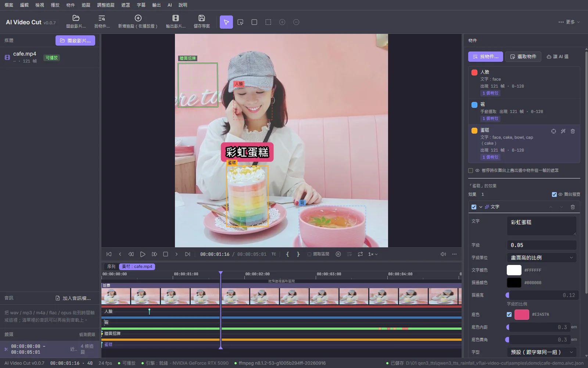Click the 讓 AI 選 button

click(x=557, y=57)
